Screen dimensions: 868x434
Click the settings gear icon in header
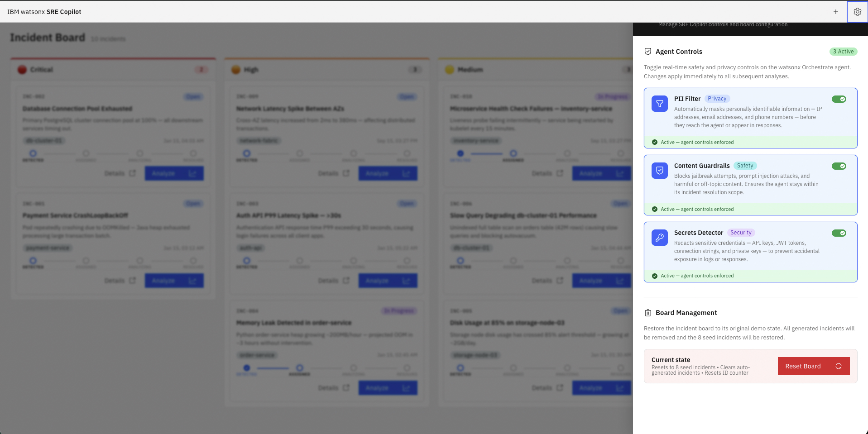857,12
